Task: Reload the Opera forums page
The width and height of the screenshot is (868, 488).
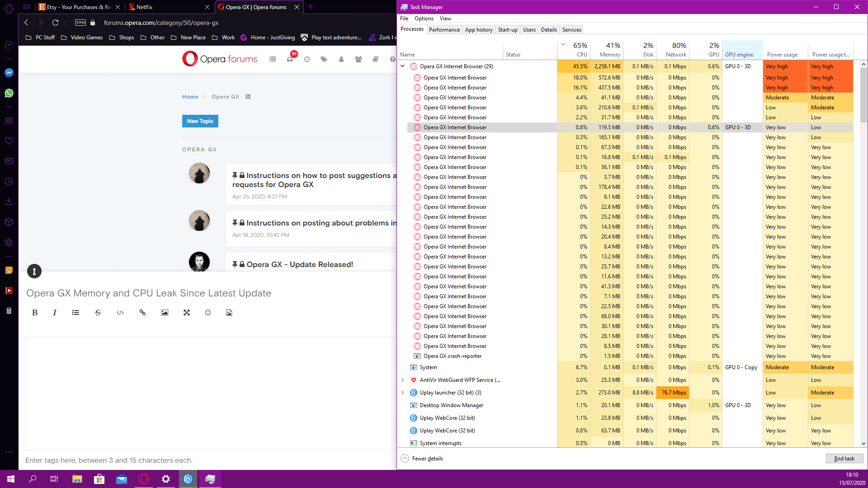Action: [55, 23]
